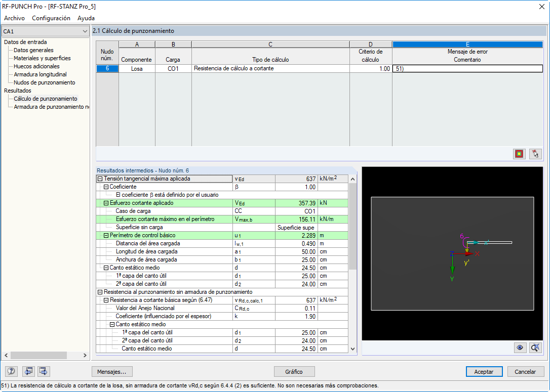The image size is (550, 392).
Task: Click the Mensajes... button
Action: point(112,371)
